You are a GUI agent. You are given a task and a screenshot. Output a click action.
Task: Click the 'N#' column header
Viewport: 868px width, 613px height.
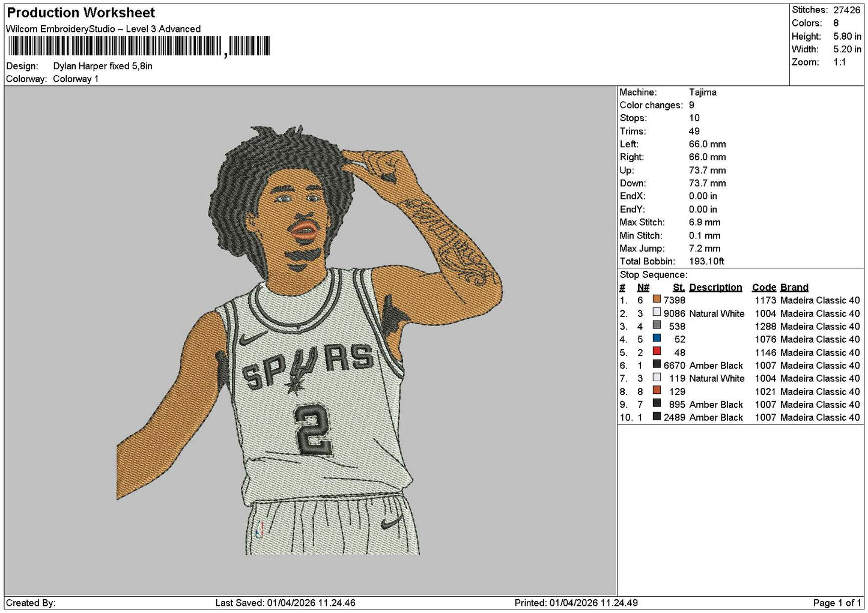(643, 287)
